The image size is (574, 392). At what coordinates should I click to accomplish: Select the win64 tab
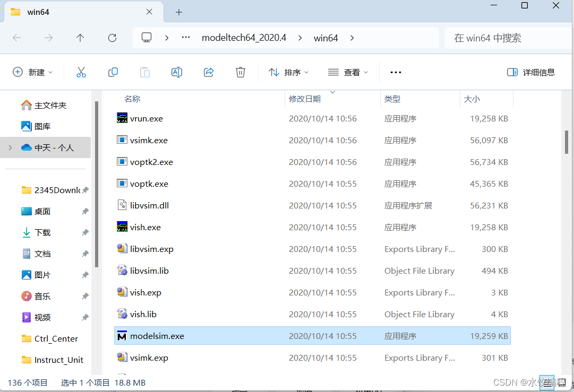click(x=83, y=12)
